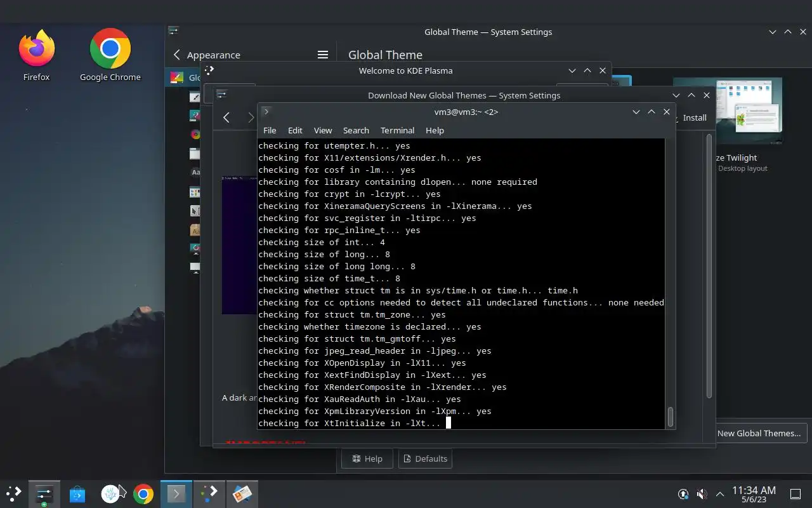Open the View menu in Konsole
Image resolution: width=812 pixels, height=508 pixels.
click(323, 130)
